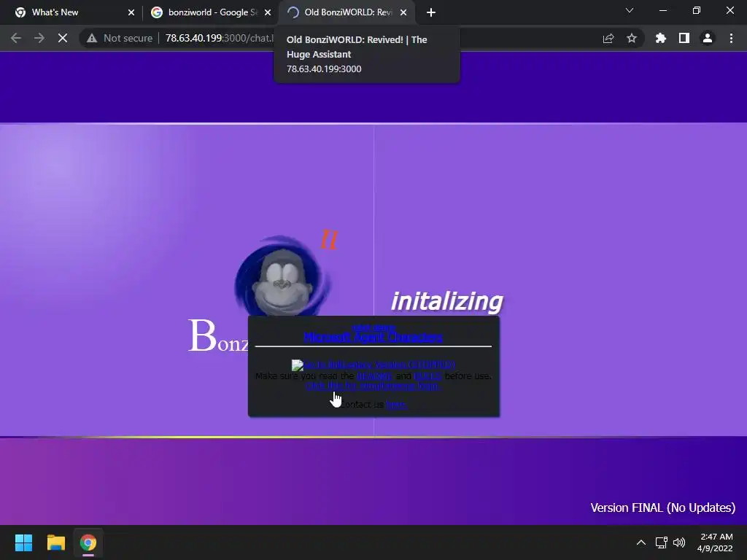Close the What's New tab

[131, 12]
